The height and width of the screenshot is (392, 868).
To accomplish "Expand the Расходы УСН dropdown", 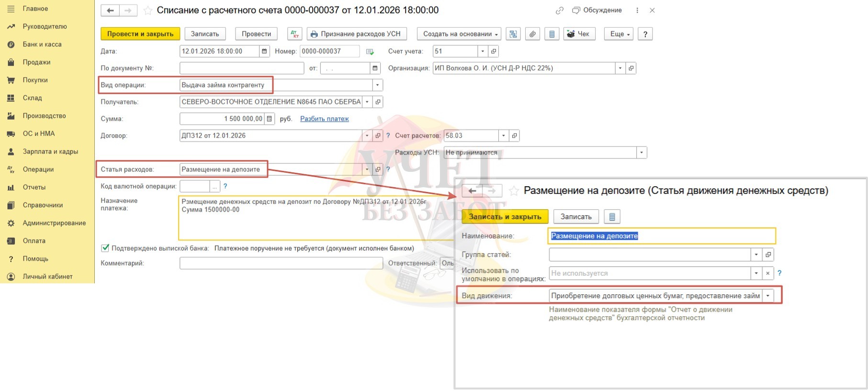I will click(x=641, y=153).
